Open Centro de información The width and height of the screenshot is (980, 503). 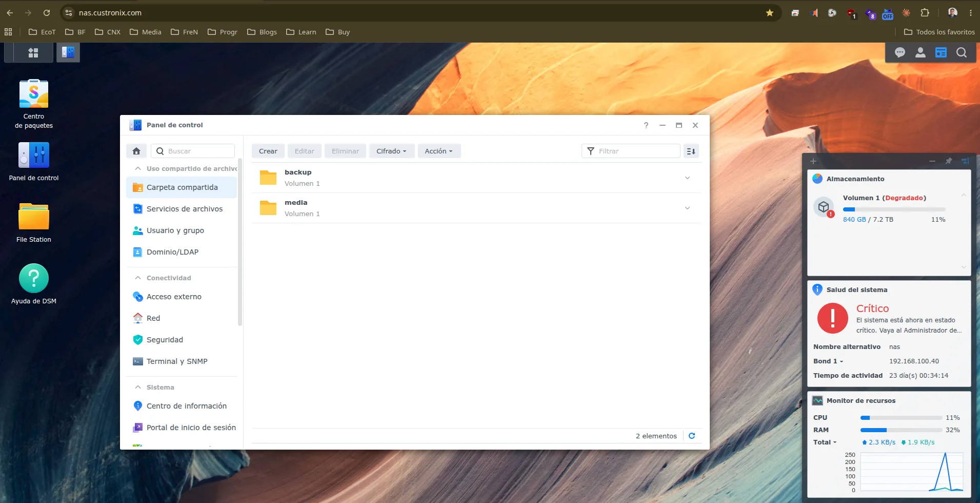182,406
